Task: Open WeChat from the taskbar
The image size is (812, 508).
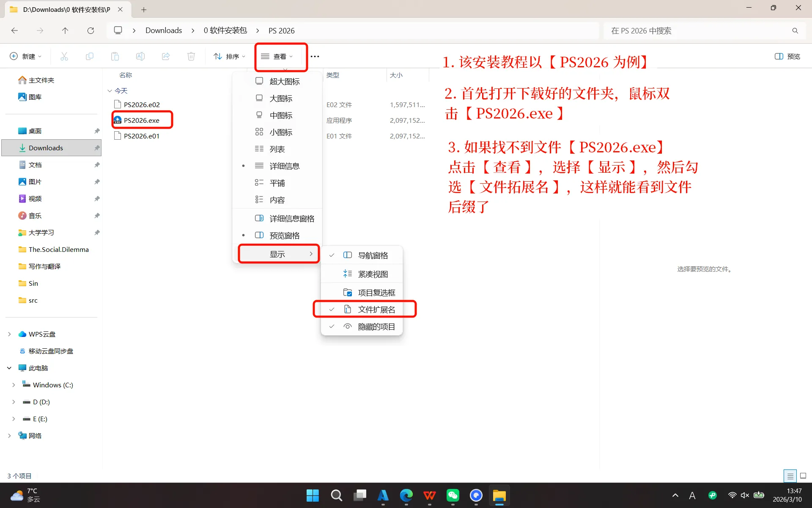Action: (453, 495)
